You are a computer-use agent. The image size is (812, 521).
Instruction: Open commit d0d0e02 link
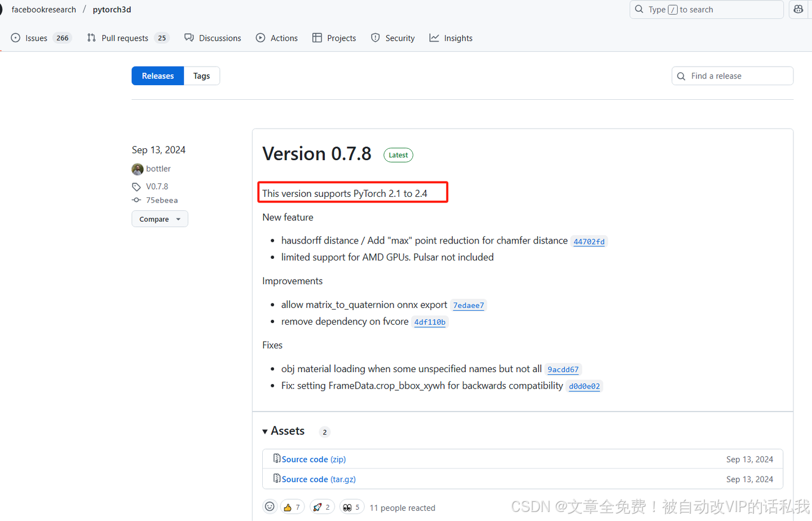pos(584,387)
